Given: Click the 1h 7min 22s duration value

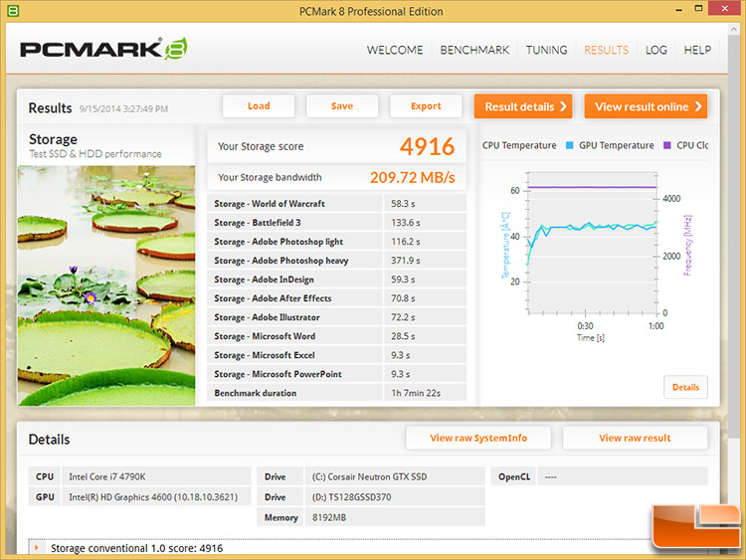Looking at the screenshot, I should tap(416, 393).
